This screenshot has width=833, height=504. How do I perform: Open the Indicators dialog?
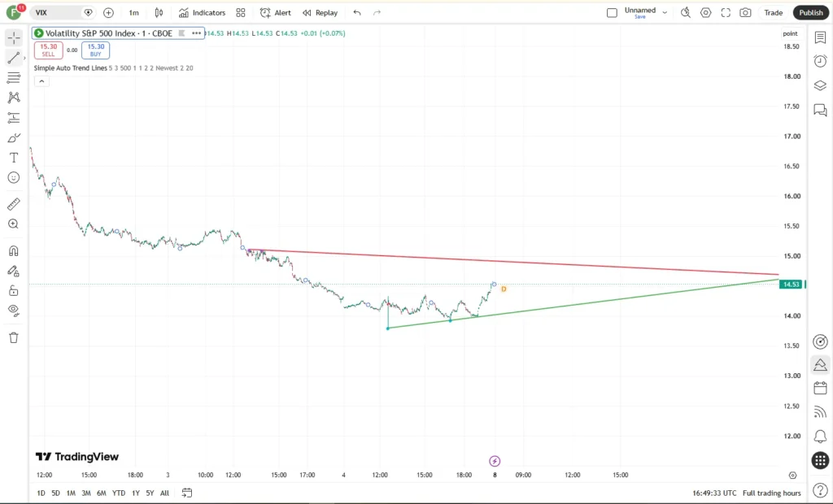202,13
